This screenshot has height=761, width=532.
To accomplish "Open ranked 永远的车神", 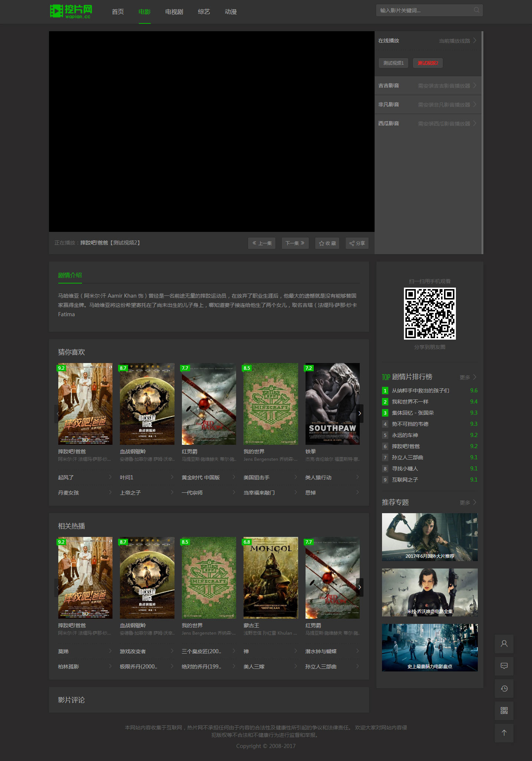I will click(x=405, y=435).
